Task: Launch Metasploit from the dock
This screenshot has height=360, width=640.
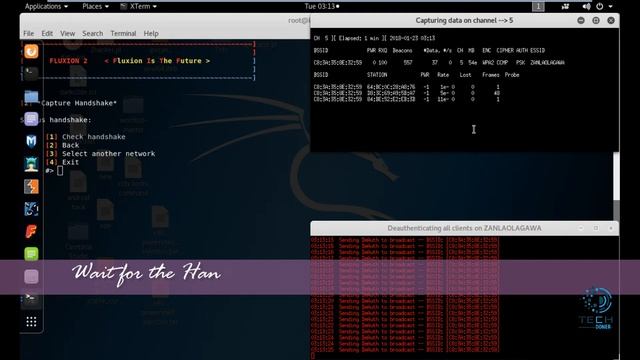Action: pyautogui.click(x=31, y=141)
